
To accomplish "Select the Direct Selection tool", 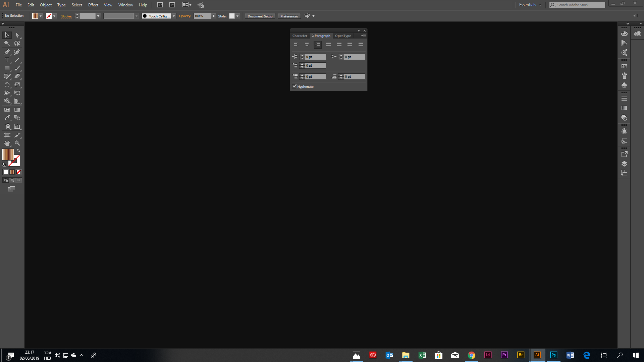I will click(x=17, y=35).
